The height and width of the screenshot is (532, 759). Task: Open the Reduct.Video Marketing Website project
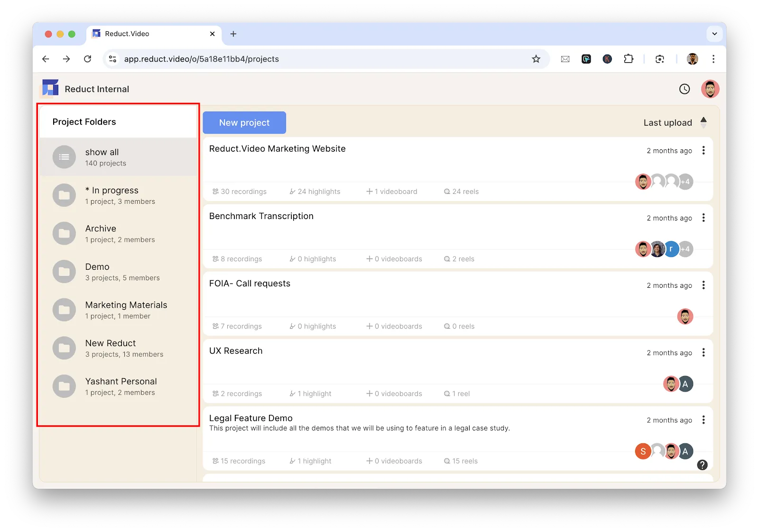277,149
